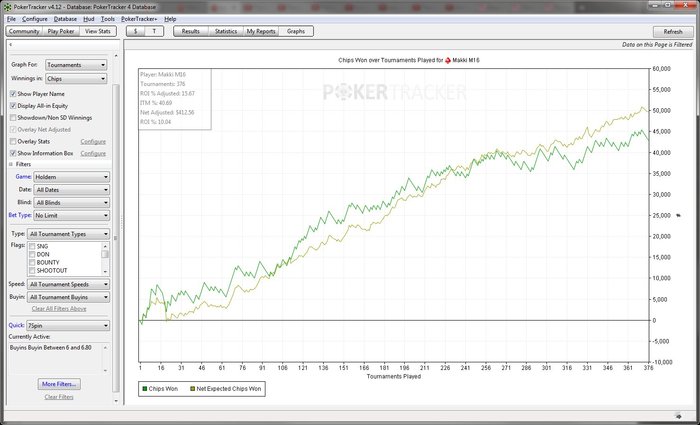Screen dimensions: 700x425
Task: Check the BOUNTY flag
Action: (32, 262)
